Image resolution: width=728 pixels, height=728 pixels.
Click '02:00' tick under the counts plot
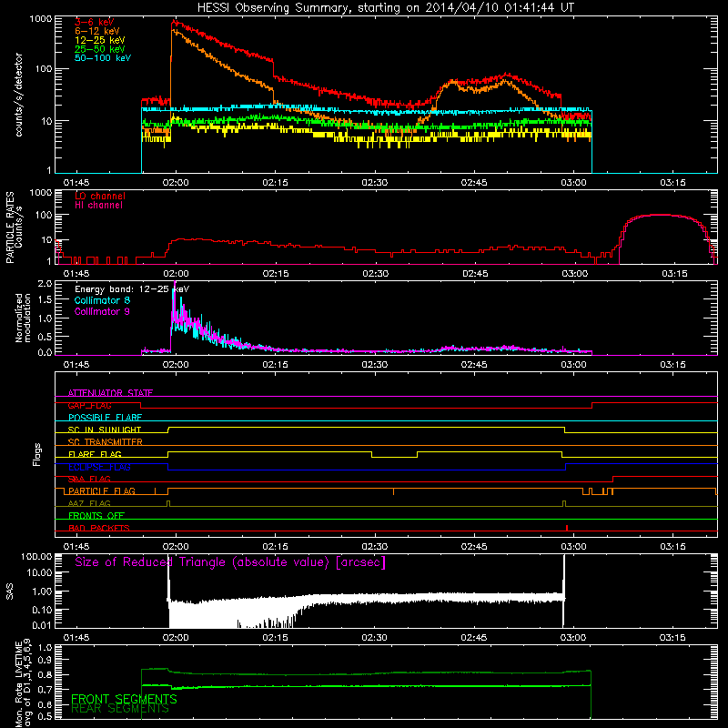pyautogui.click(x=176, y=183)
